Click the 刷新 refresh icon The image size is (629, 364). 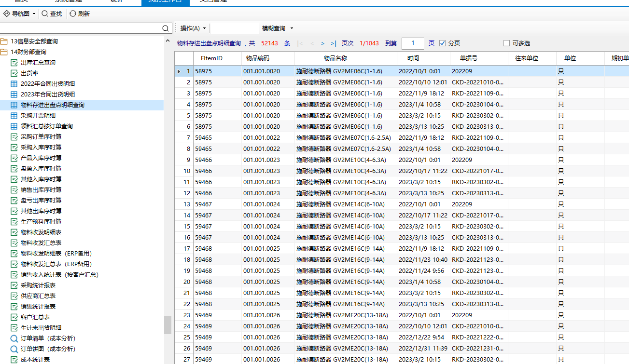(x=73, y=14)
